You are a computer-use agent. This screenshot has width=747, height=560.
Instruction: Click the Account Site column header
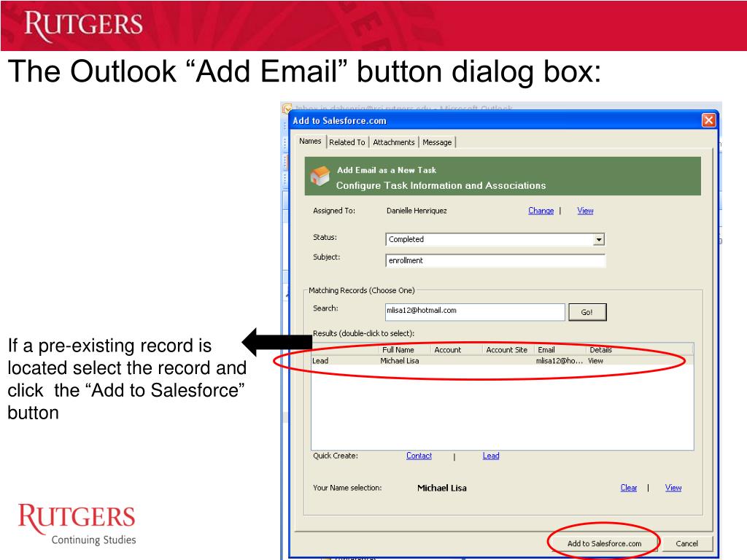point(508,349)
